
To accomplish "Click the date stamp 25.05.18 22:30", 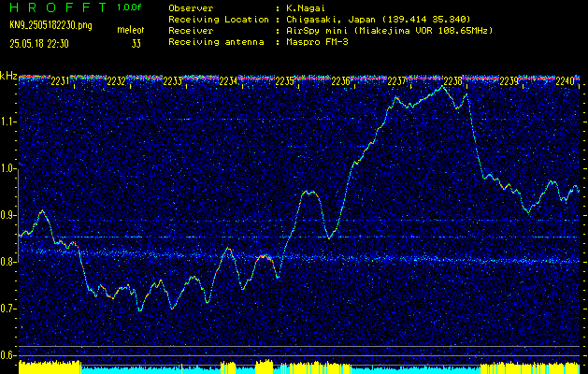I will pyautogui.click(x=39, y=44).
